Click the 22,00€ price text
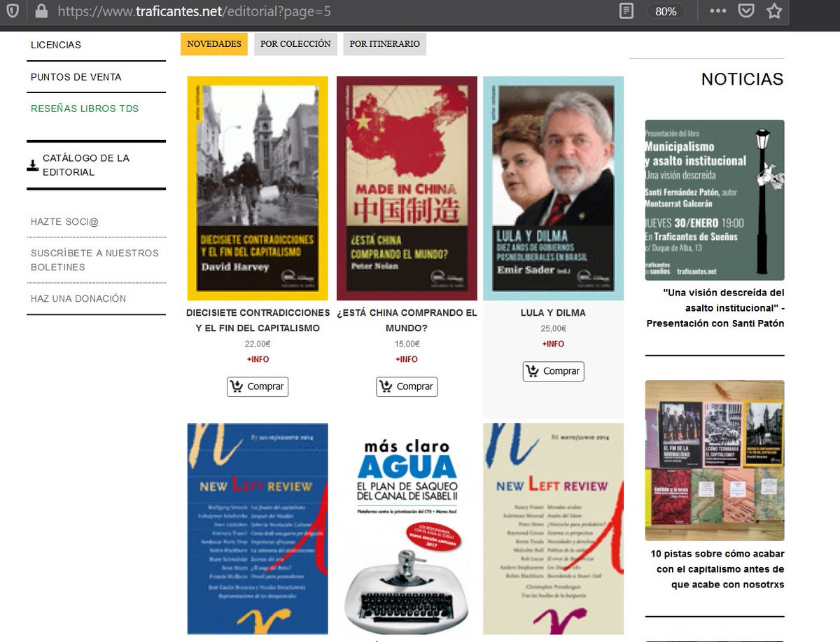Viewport: 840px width, 642px height. click(258, 344)
